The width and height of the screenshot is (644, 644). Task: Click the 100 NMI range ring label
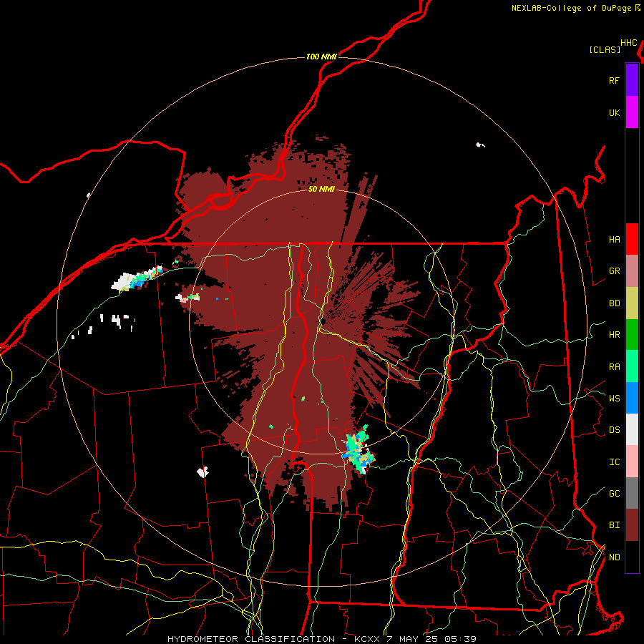coord(321,57)
